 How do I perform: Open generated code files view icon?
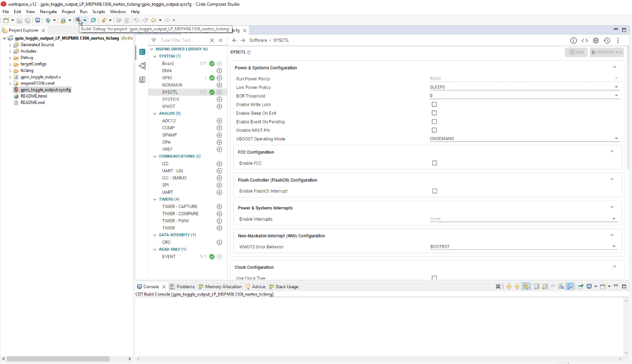(585, 40)
